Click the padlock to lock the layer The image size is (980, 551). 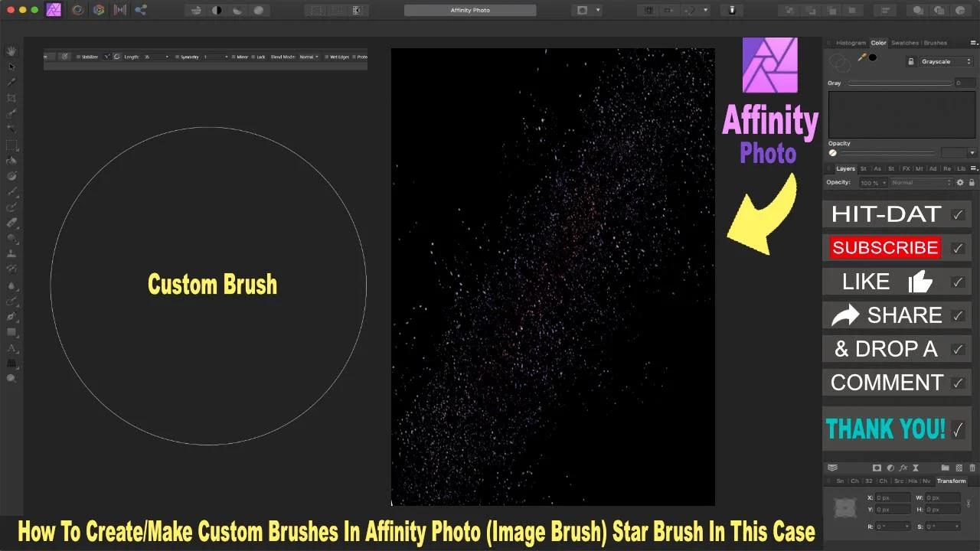click(971, 182)
